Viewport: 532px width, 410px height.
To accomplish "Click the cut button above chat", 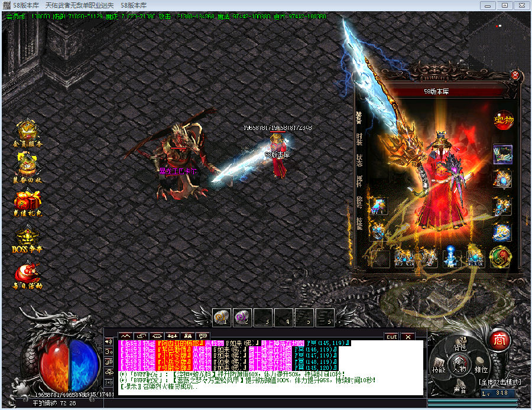I will point(391,336).
